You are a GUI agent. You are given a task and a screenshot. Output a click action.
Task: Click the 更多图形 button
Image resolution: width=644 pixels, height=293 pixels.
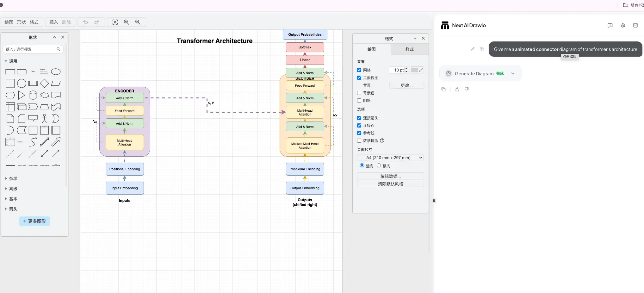point(34,221)
